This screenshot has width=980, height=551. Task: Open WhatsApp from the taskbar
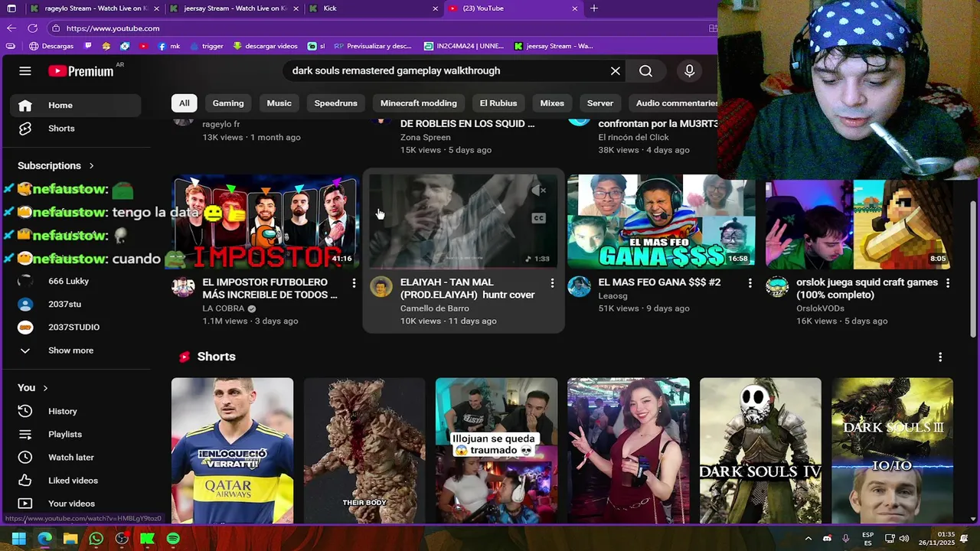coord(96,539)
